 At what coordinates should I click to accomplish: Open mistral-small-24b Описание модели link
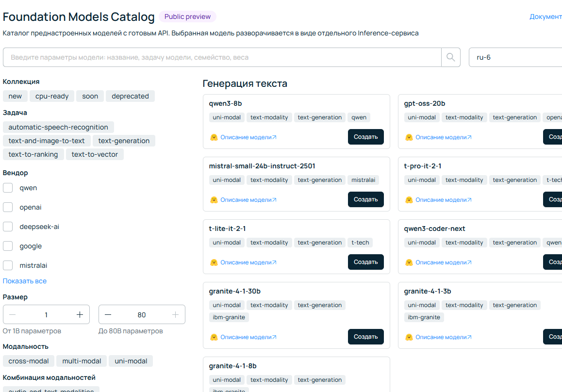248,200
